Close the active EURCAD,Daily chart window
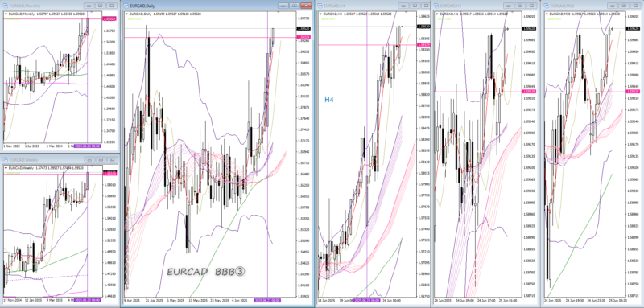Screen dimensions: 644x308 (306, 6)
